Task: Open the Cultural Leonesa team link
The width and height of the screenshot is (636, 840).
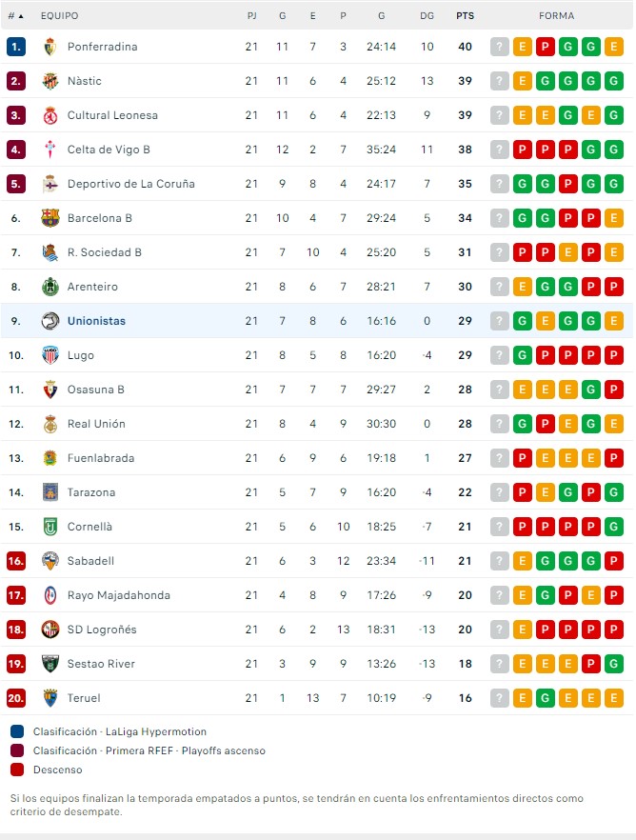Action: (112, 115)
